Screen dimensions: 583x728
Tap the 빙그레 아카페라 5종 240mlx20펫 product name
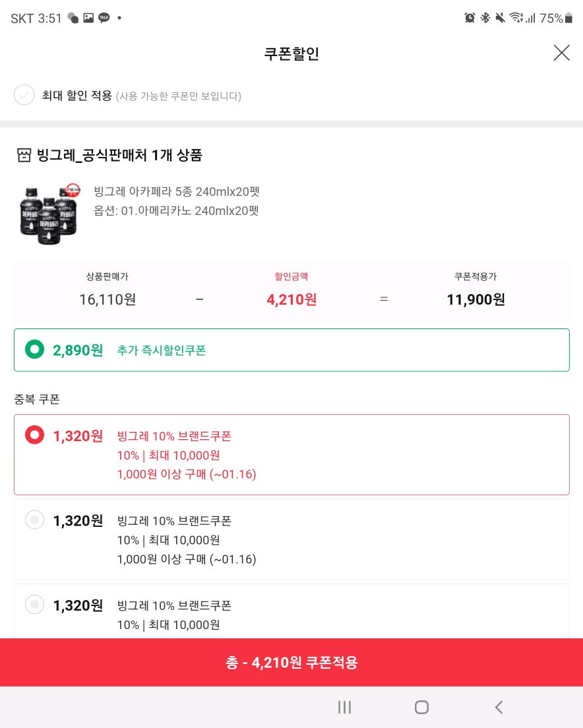coord(177,191)
